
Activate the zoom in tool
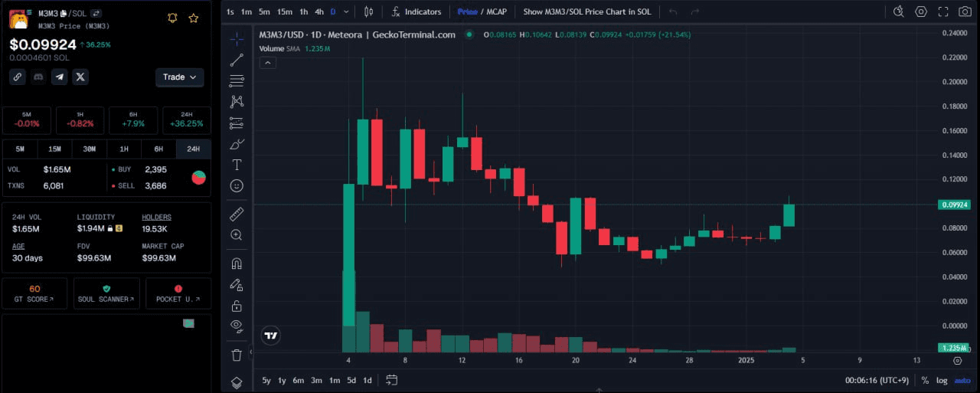(237, 235)
